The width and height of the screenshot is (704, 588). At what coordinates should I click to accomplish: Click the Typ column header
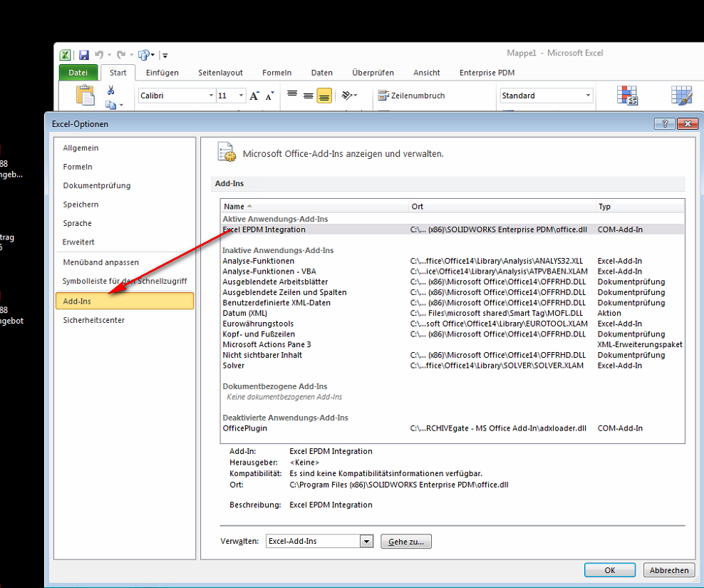coord(640,206)
